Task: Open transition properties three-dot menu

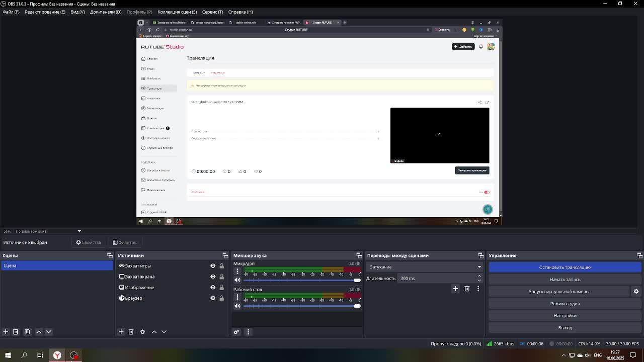Action: click(478, 289)
